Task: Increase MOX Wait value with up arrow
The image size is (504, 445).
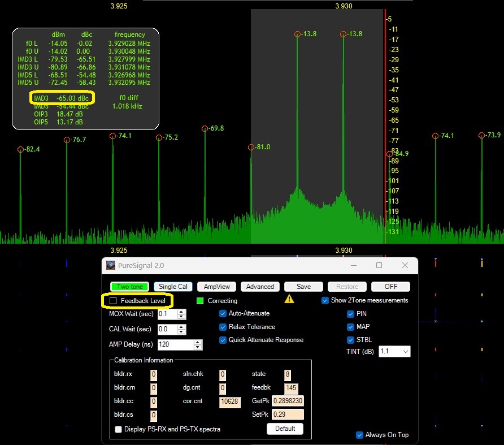Action: pyautogui.click(x=181, y=312)
